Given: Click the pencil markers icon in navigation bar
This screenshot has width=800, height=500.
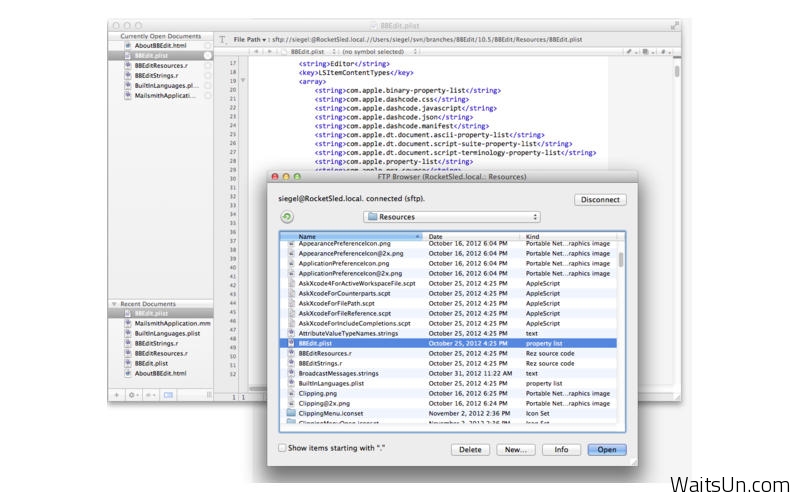Looking at the screenshot, I should click(x=630, y=52).
